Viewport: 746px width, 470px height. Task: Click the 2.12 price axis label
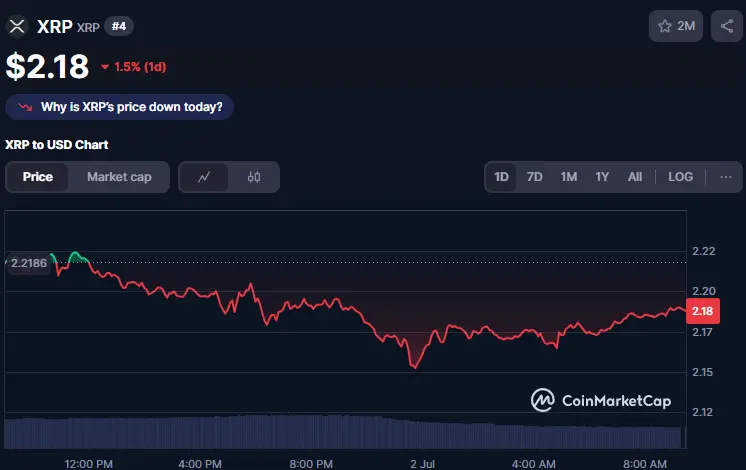click(703, 412)
